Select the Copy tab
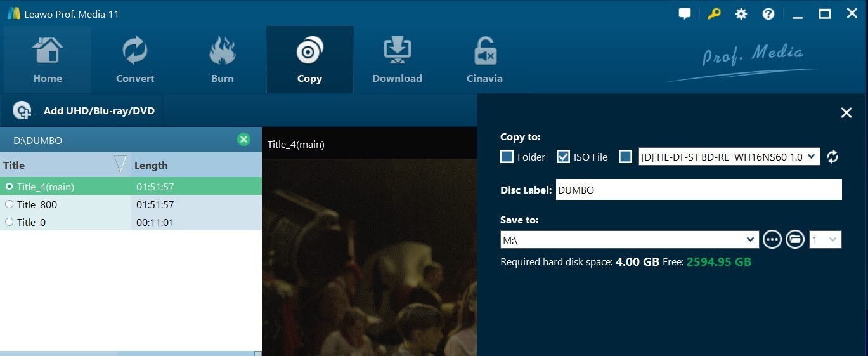Screen dimensions: 868x356 point(309,60)
